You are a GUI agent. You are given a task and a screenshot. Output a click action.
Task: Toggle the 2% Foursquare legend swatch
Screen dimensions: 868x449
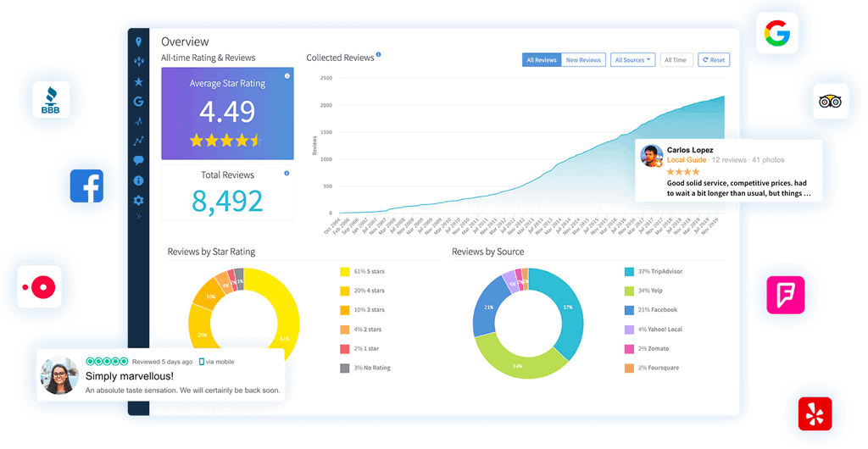point(629,368)
